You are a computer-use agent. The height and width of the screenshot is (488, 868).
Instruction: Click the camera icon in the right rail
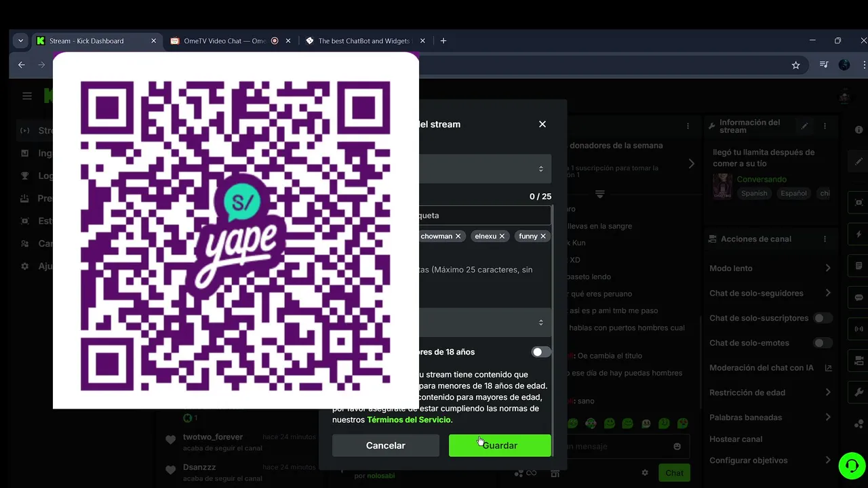(x=859, y=361)
